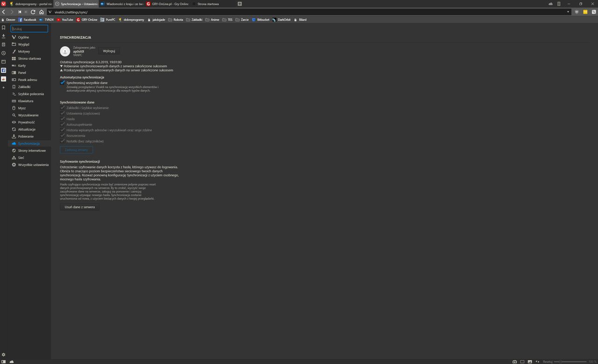Uncheck Synchronizuj wszystkie dane checkbox
Viewport: 598px width, 364px height.
(63, 83)
